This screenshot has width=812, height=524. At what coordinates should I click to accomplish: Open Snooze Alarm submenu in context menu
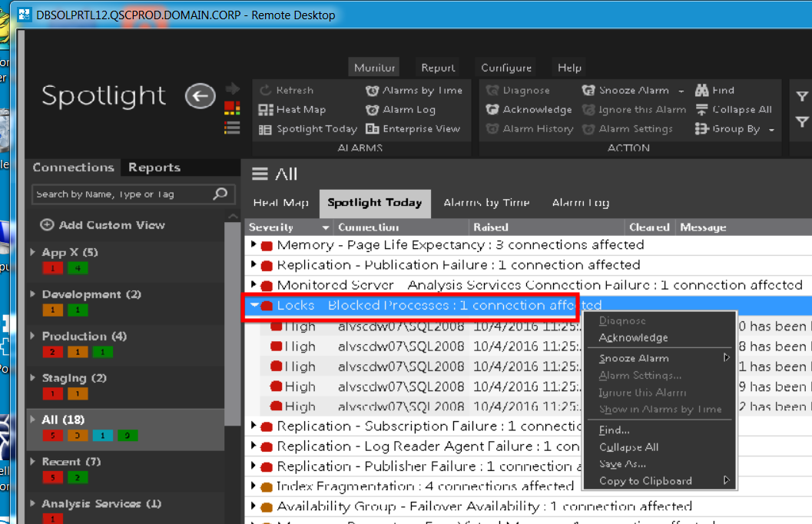[658, 358]
